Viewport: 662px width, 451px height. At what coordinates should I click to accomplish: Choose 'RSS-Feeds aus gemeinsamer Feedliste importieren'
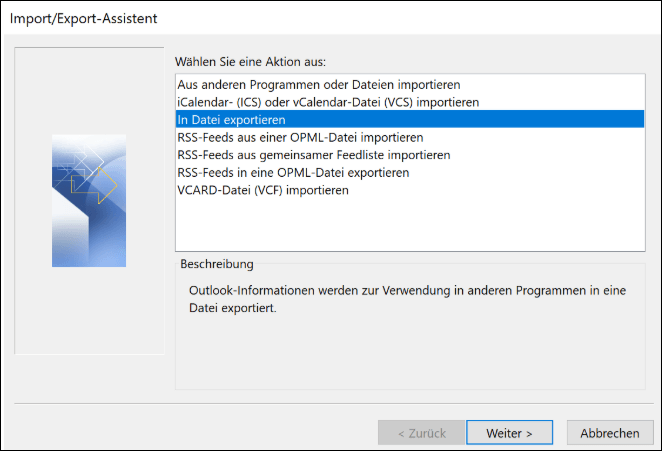[x=410, y=155]
